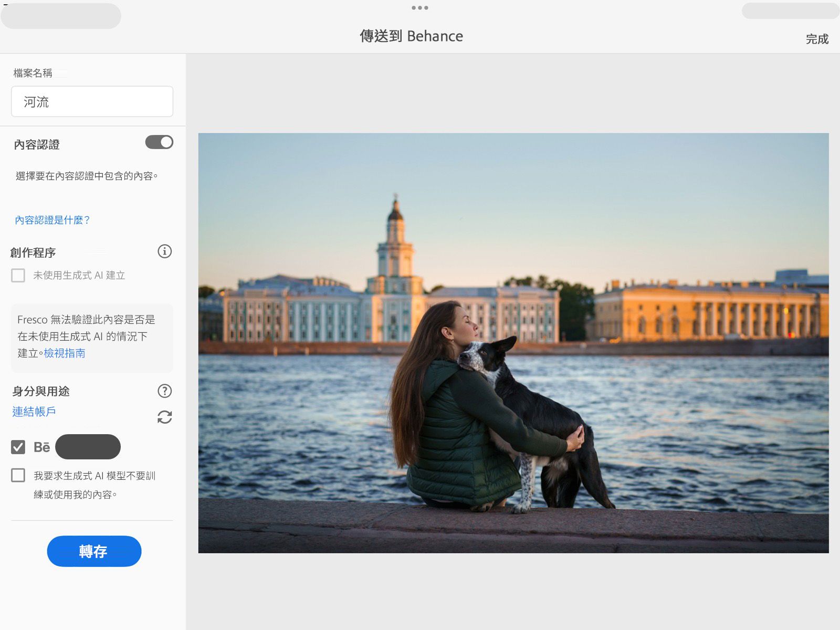The height and width of the screenshot is (630, 840).
Task: Tap 完成 to finish
Action: pos(817,39)
